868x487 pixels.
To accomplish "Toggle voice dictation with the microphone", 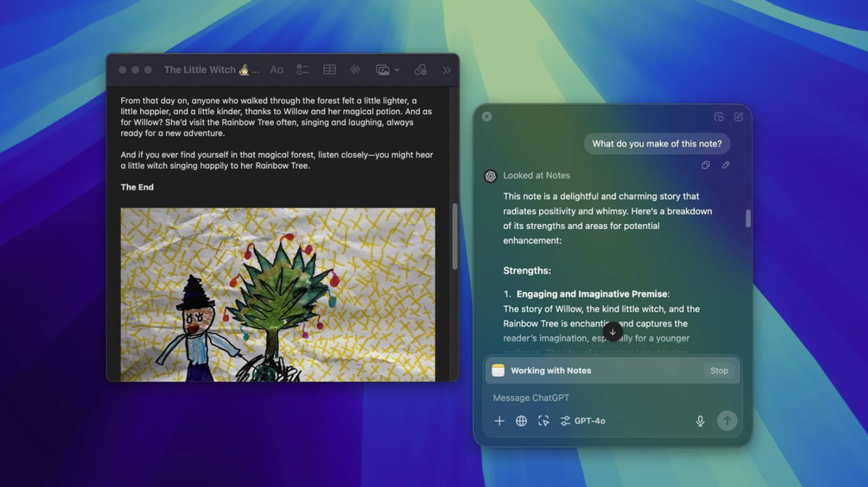I will tap(700, 421).
